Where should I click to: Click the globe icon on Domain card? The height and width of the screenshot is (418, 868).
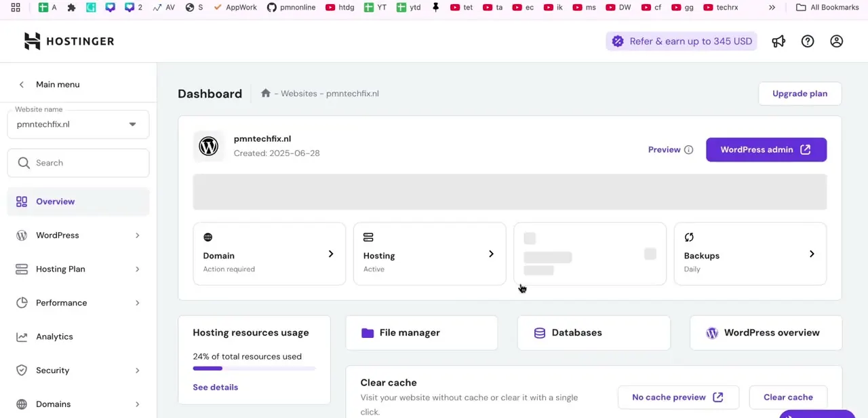point(208,237)
